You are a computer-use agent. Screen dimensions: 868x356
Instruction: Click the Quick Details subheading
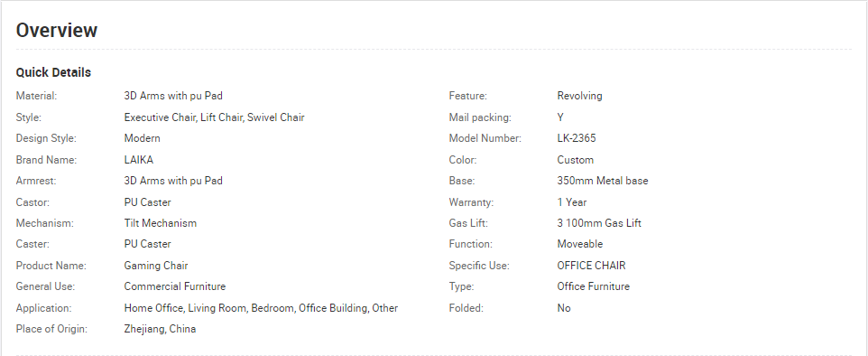point(53,72)
